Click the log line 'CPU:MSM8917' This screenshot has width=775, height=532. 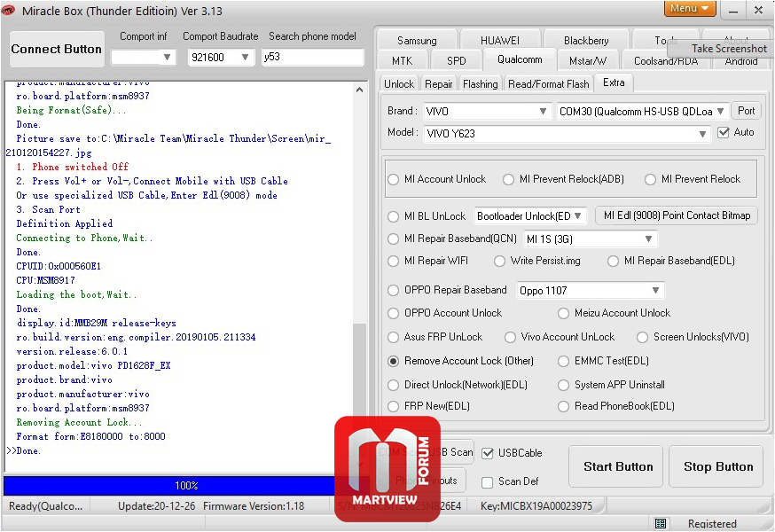[x=46, y=280]
